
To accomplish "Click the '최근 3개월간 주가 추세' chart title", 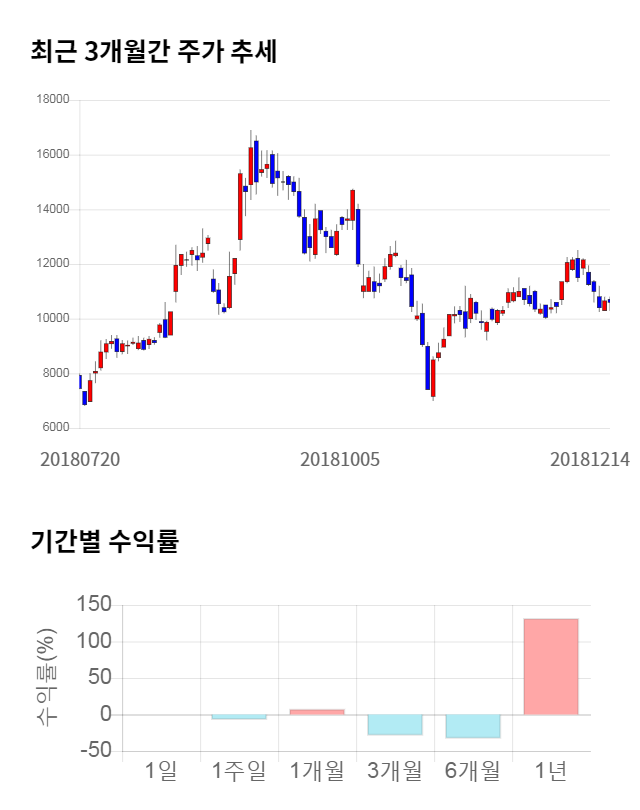I will tap(154, 52).
